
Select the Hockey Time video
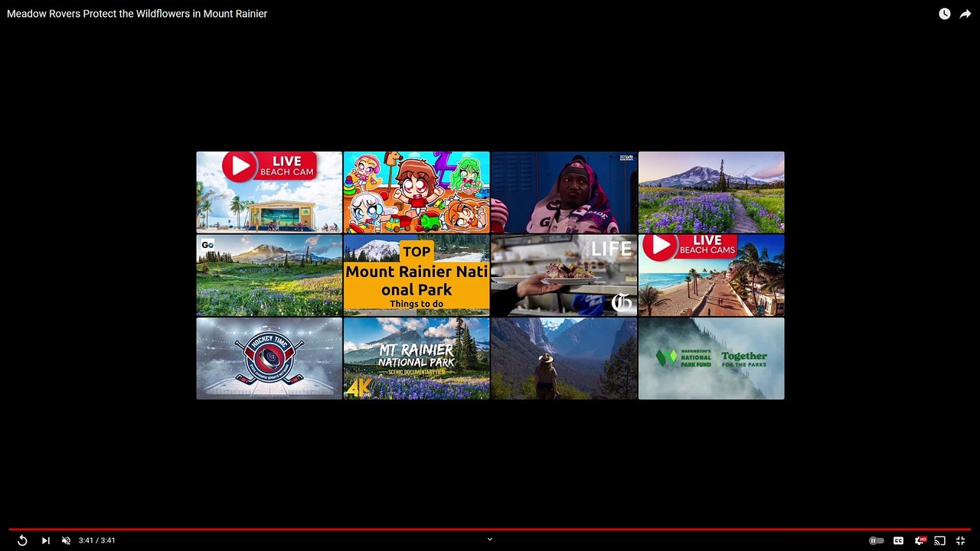point(269,359)
